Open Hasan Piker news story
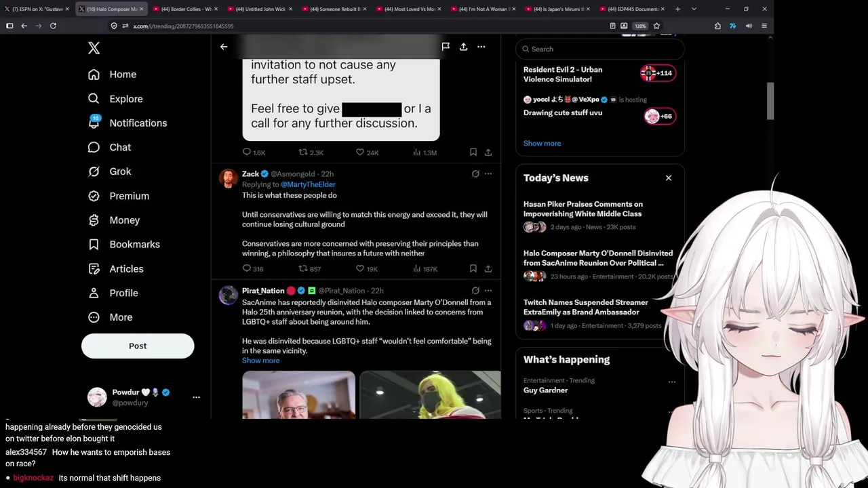This screenshot has width=868, height=488. point(599,217)
